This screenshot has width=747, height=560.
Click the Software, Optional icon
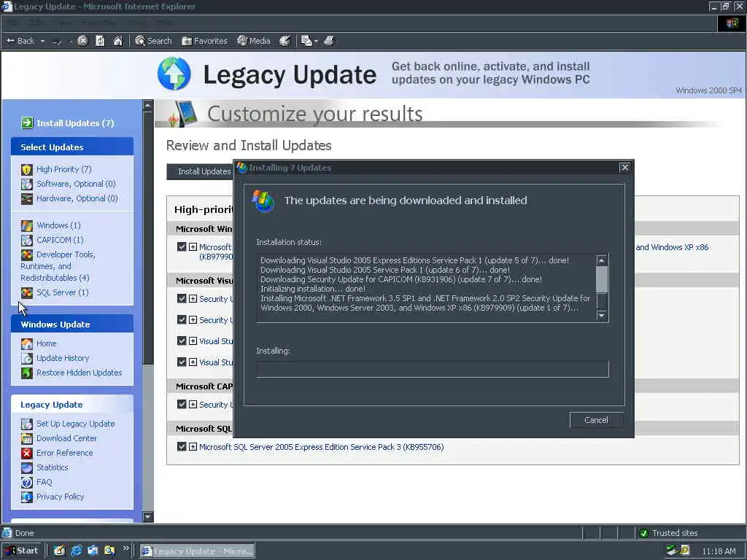pos(27,184)
